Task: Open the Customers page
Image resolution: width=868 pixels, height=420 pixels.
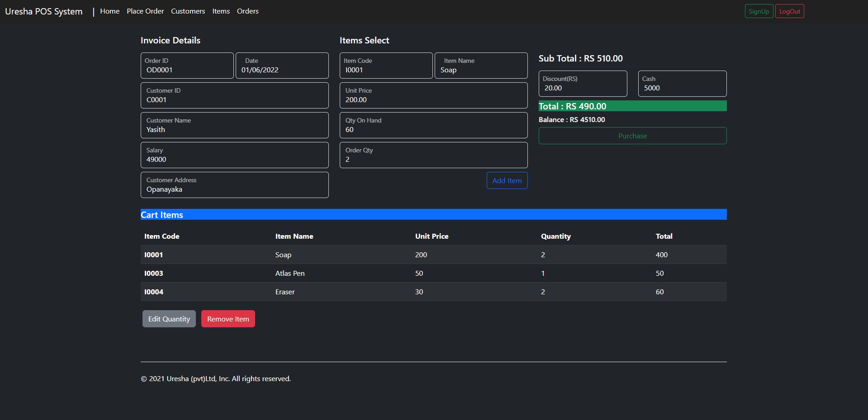Action: (188, 11)
